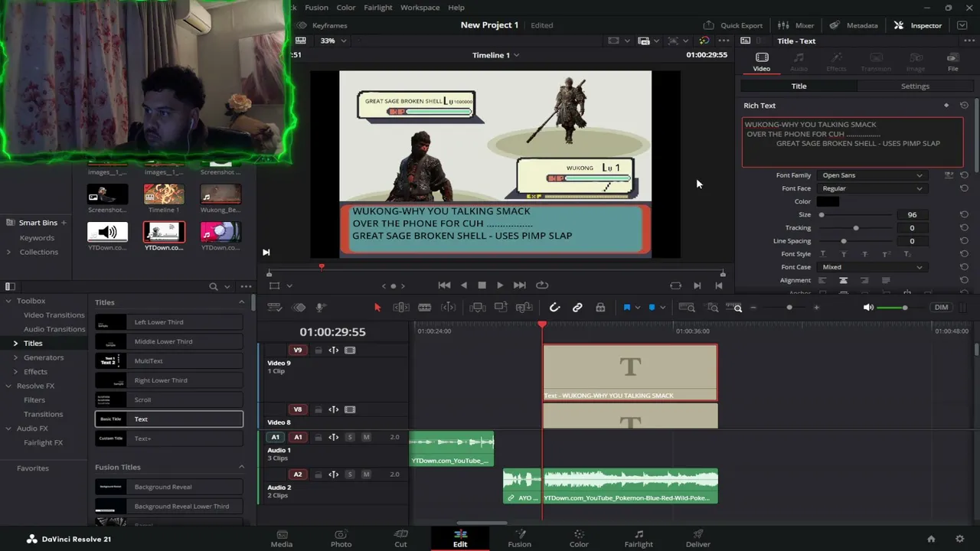Switch to the Deliver page
980x551 pixels.
pyautogui.click(x=697, y=539)
